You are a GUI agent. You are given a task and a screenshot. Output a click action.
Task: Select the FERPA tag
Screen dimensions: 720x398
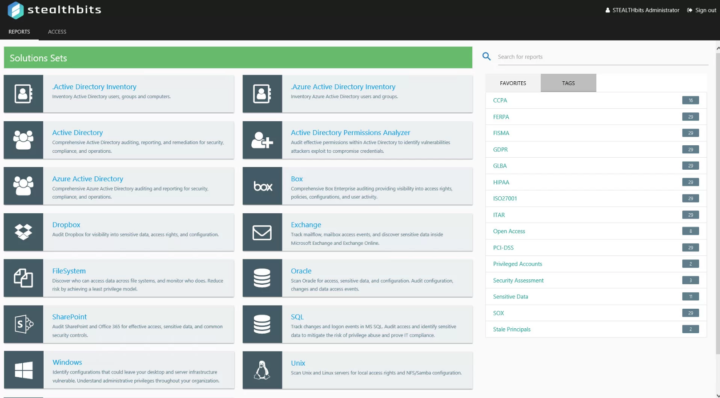(501, 117)
